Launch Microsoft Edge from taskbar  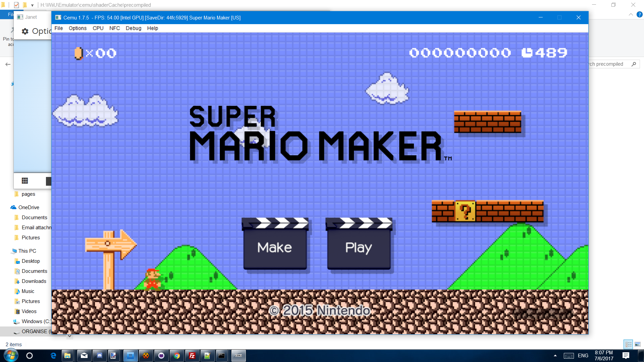click(53, 356)
